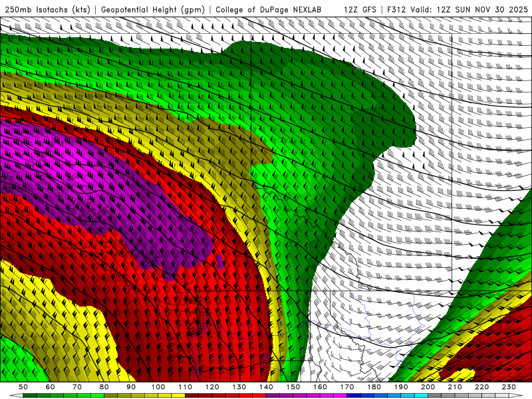Click the '12Z GFS' model run label
The image size is (532, 399).
coord(360,9)
